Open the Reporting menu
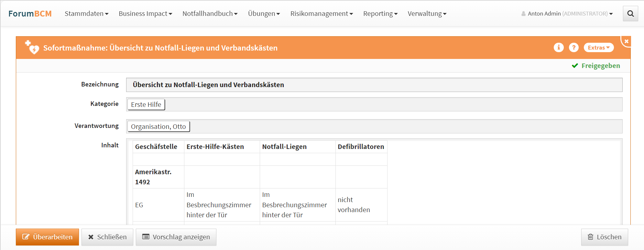The height and width of the screenshot is (250, 644). [x=380, y=14]
